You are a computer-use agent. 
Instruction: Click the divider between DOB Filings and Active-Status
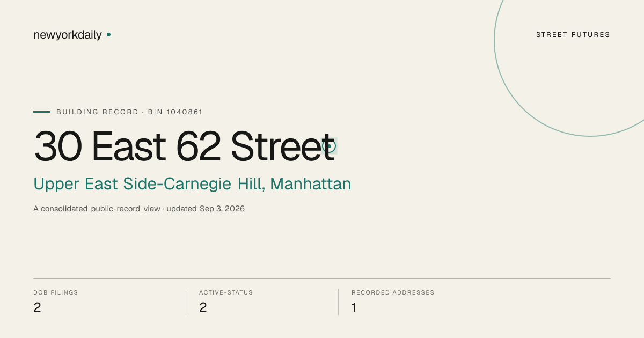pyautogui.click(x=186, y=302)
